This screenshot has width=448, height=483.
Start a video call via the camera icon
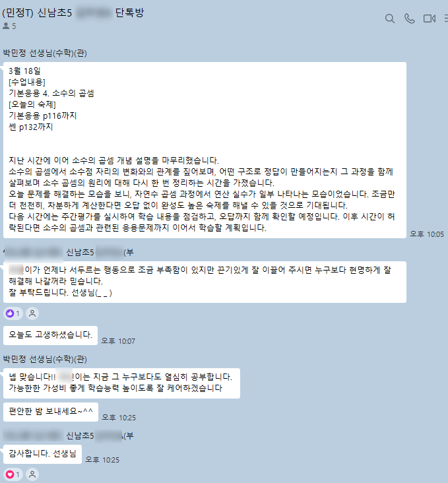[430, 18]
